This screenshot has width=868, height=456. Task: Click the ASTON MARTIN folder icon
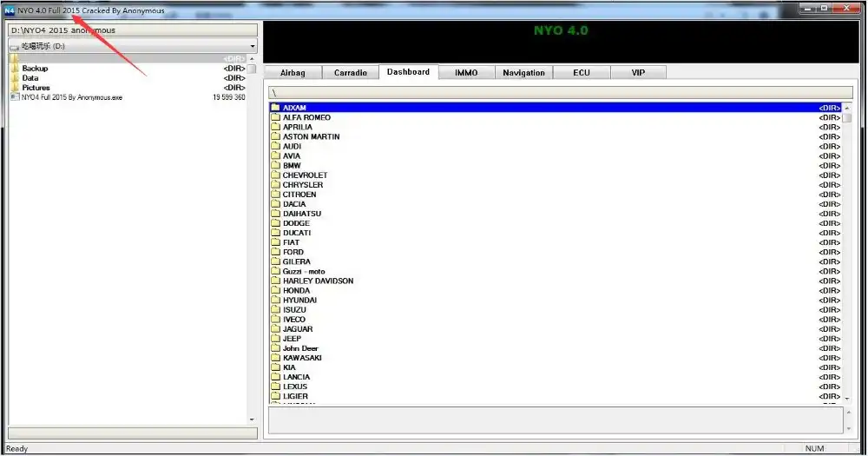click(276, 136)
